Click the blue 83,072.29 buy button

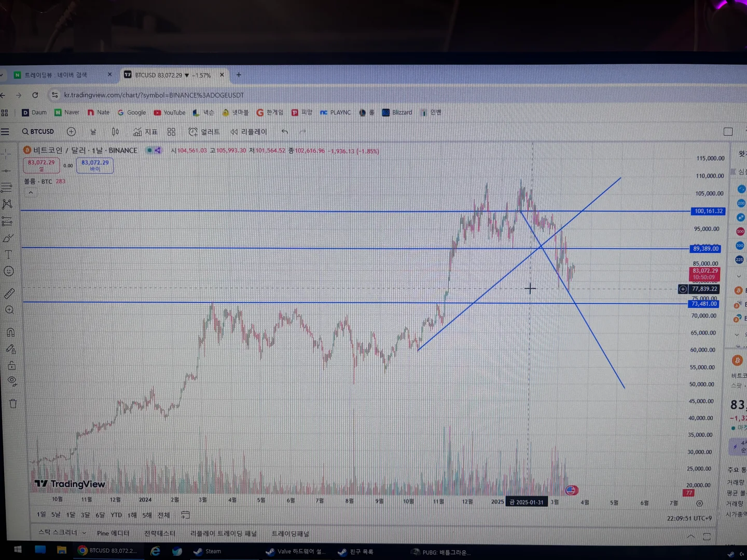pos(95,165)
